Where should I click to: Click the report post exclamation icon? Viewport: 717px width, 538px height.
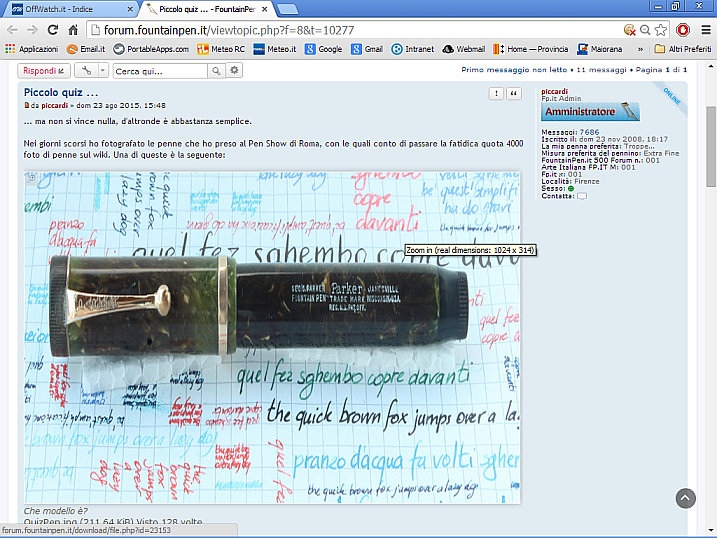[x=497, y=93]
